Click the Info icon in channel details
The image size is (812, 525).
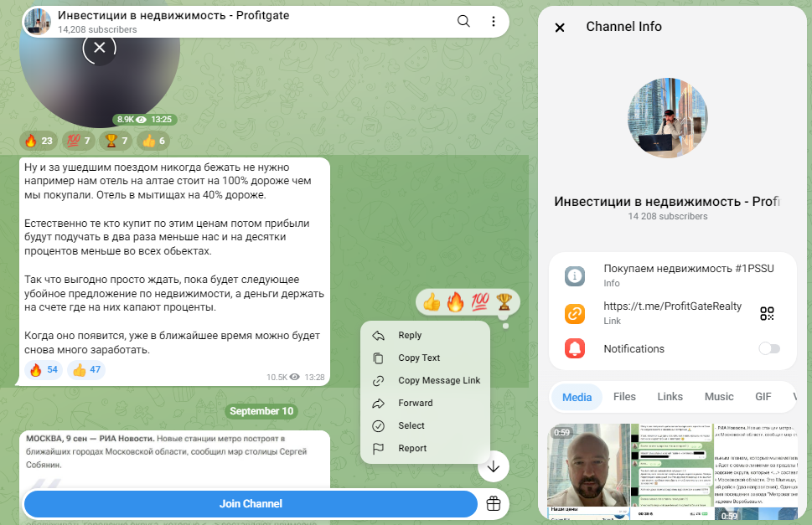tap(575, 276)
